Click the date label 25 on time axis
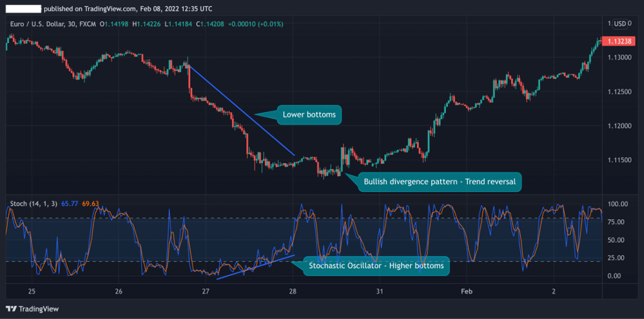The image size is (644, 319). point(32,292)
